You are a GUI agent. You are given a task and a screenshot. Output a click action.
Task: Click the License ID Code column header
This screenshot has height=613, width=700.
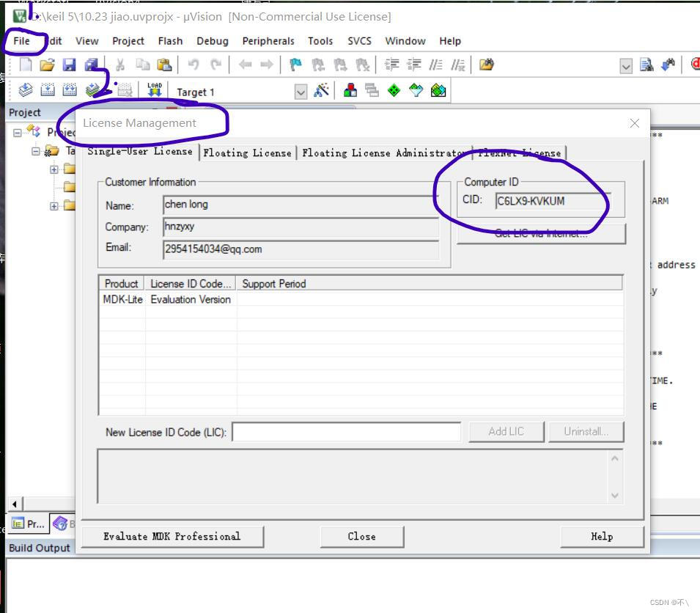pyautogui.click(x=191, y=284)
